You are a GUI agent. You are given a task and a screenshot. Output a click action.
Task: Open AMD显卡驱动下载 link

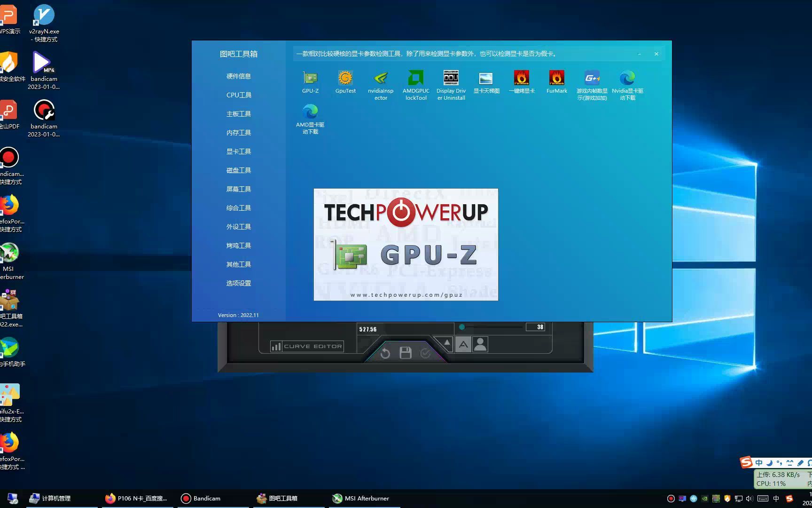click(310, 119)
